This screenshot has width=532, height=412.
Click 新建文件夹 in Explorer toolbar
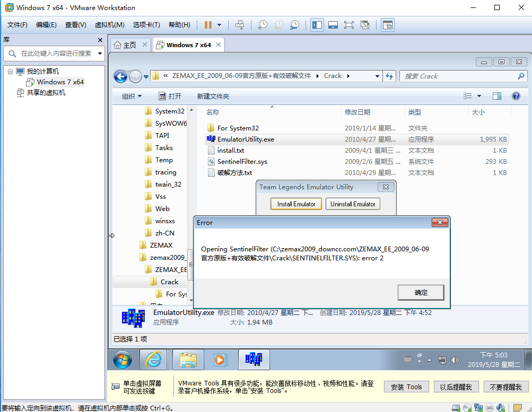(213, 97)
